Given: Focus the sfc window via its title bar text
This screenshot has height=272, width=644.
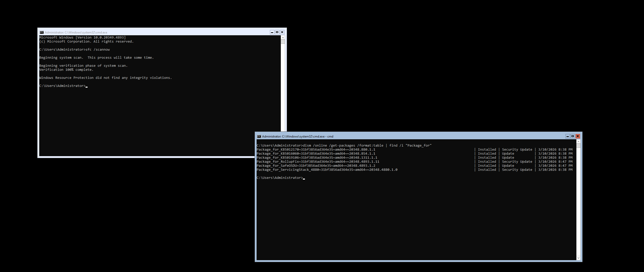Looking at the screenshot, I should [76, 32].
